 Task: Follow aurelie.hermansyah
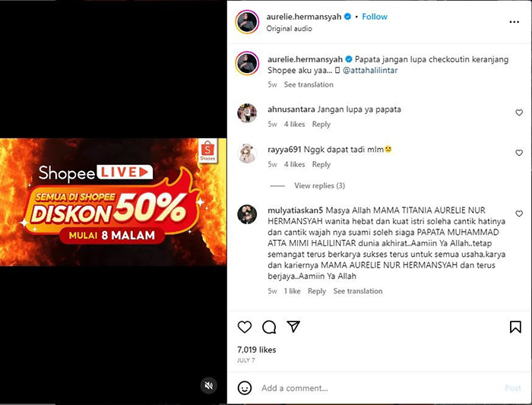375,17
